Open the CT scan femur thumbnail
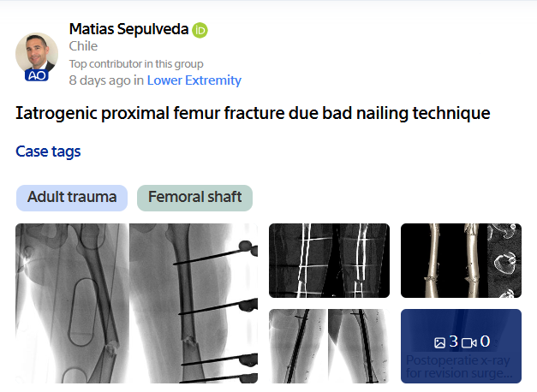This screenshot has height=392, width=537. click(x=329, y=260)
